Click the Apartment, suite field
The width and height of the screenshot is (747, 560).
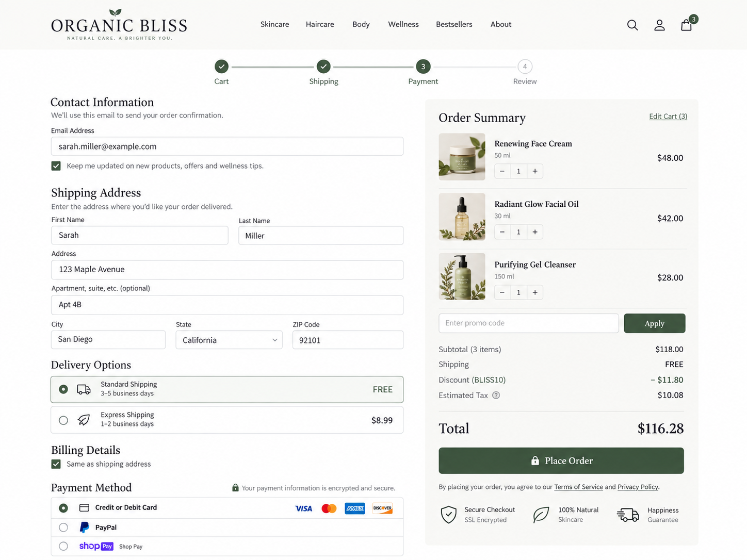point(227,305)
